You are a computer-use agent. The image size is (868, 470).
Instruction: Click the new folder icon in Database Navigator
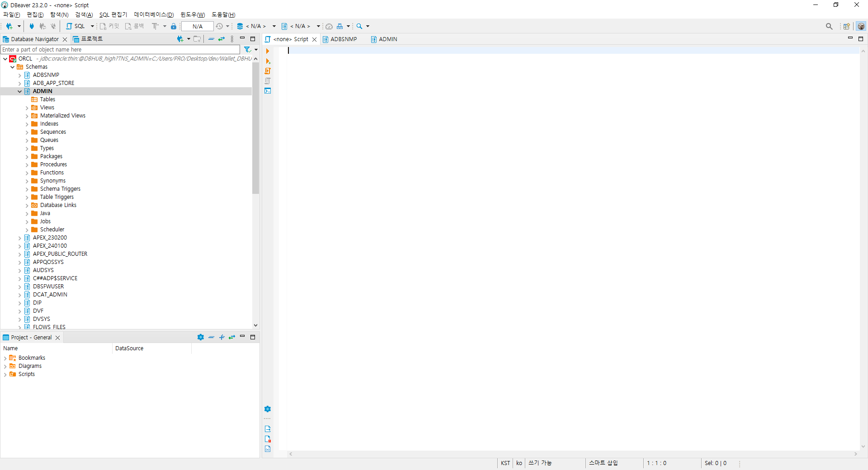coord(197,39)
